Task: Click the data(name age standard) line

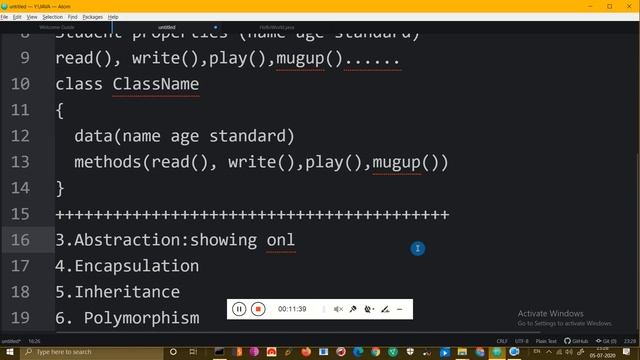Action: coord(184,136)
